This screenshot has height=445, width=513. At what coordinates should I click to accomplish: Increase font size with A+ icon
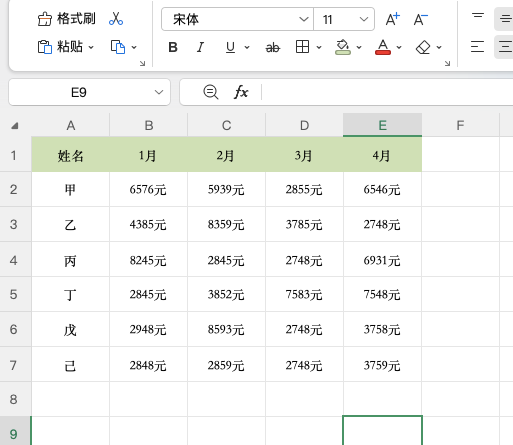point(392,19)
